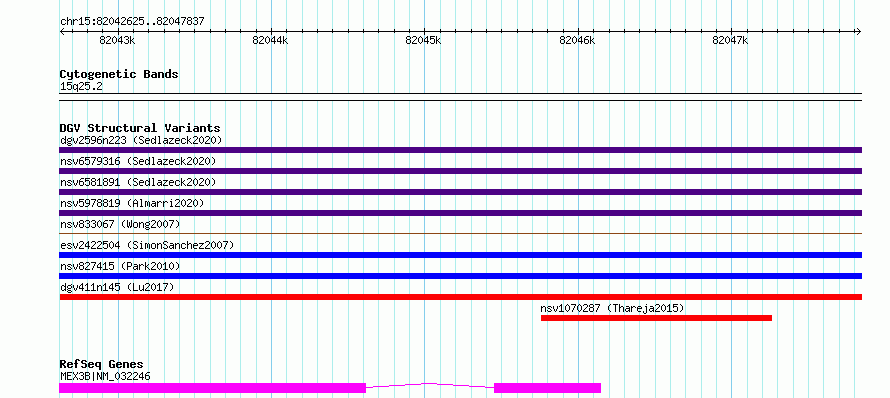Click the chr15:82042625..82047837 coordinate label
Image resolution: width=890 pixels, height=398 pixels.
(x=132, y=21)
